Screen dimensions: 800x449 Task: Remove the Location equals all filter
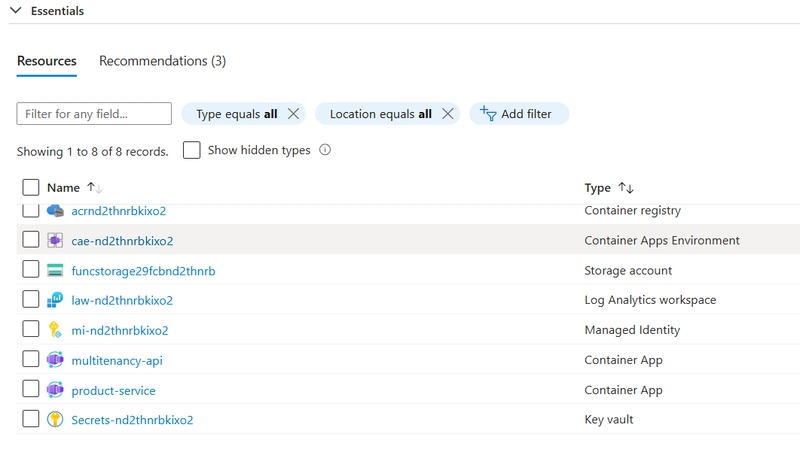click(447, 113)
